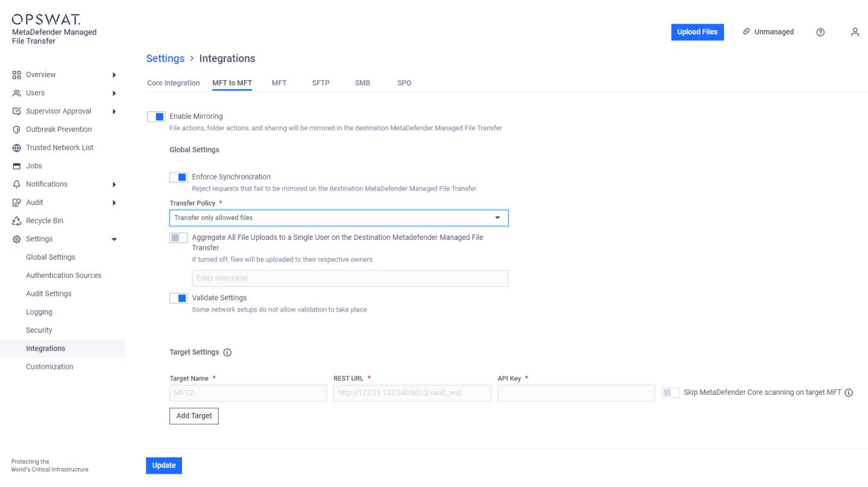Open the Core Integration tab
Image resolution: width=868 pixels, height=487 pixels.
pyautogui.click(x=173, y=83)
